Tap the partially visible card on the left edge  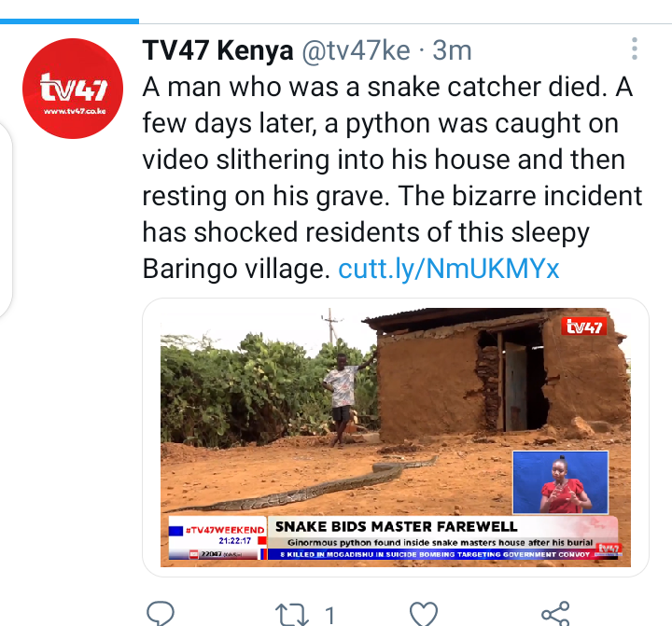6,220
